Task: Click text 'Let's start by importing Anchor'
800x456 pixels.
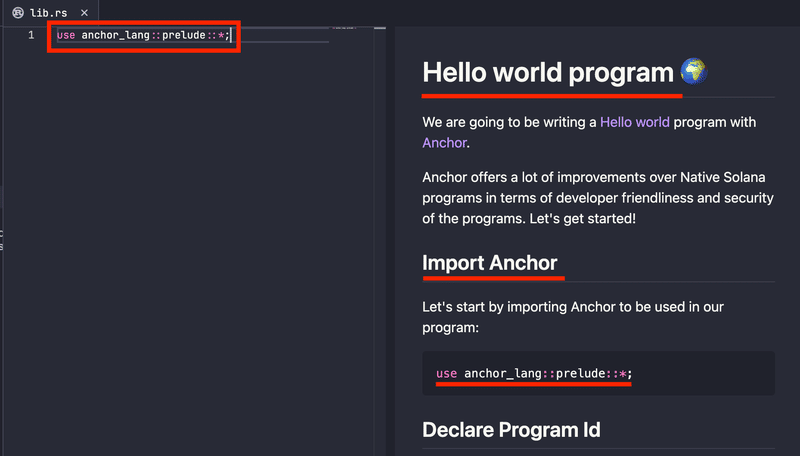Action: click(x=572, y=317)
